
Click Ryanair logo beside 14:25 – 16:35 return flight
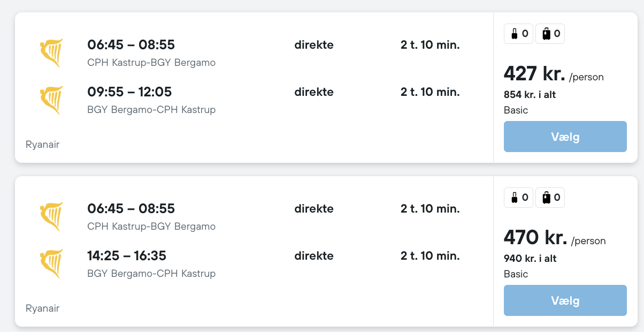[51, 263]
